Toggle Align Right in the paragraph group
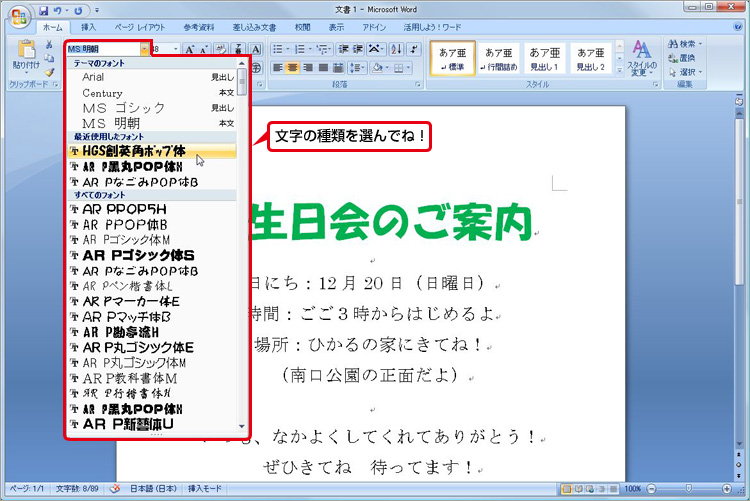This screenshot has width=750, height=501. (308, 68)
